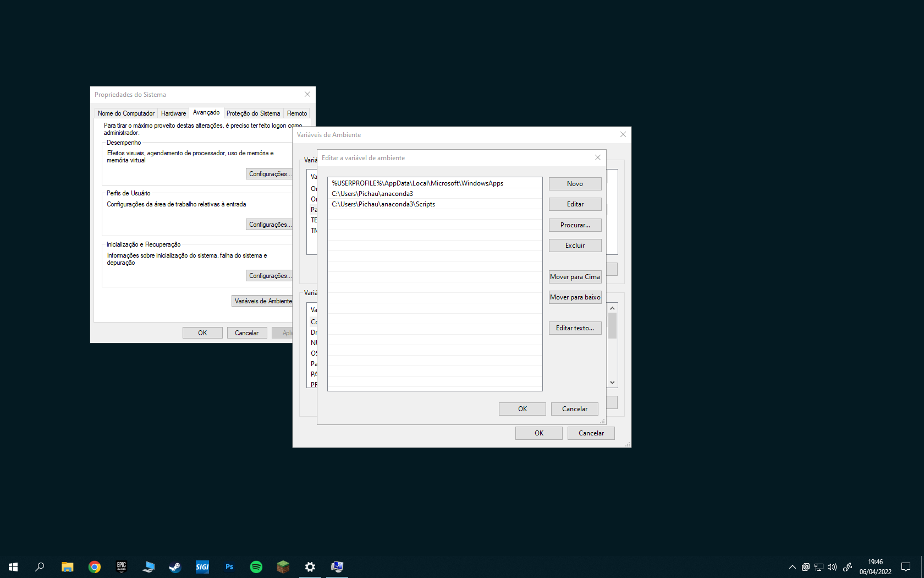Switch to Nome do Computador tab

[126, 113]
